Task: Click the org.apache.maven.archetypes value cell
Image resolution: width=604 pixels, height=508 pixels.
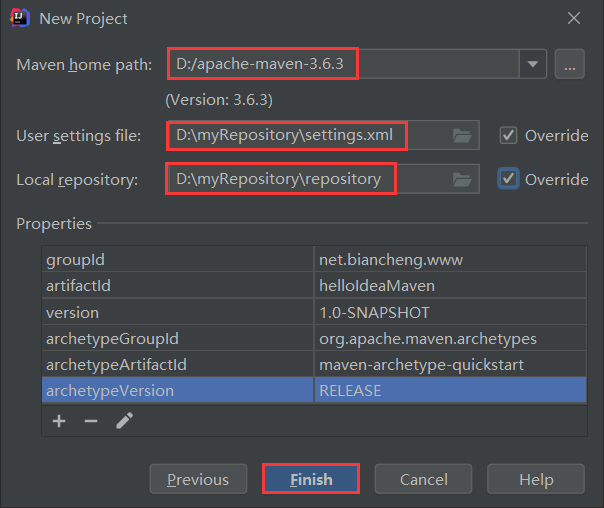Action: [x=450, y=338]
